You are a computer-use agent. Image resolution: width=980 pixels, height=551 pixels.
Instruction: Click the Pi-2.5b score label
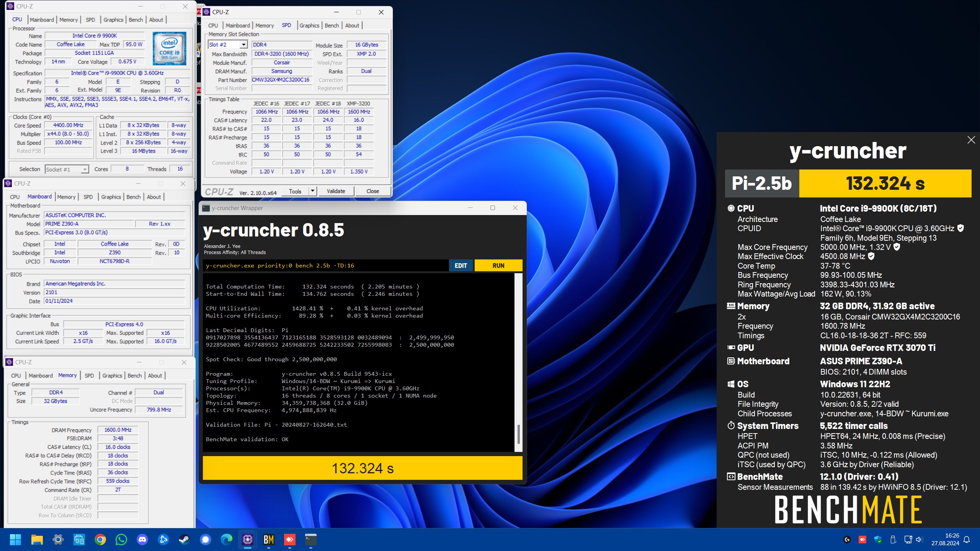click(x=762, y=183)
